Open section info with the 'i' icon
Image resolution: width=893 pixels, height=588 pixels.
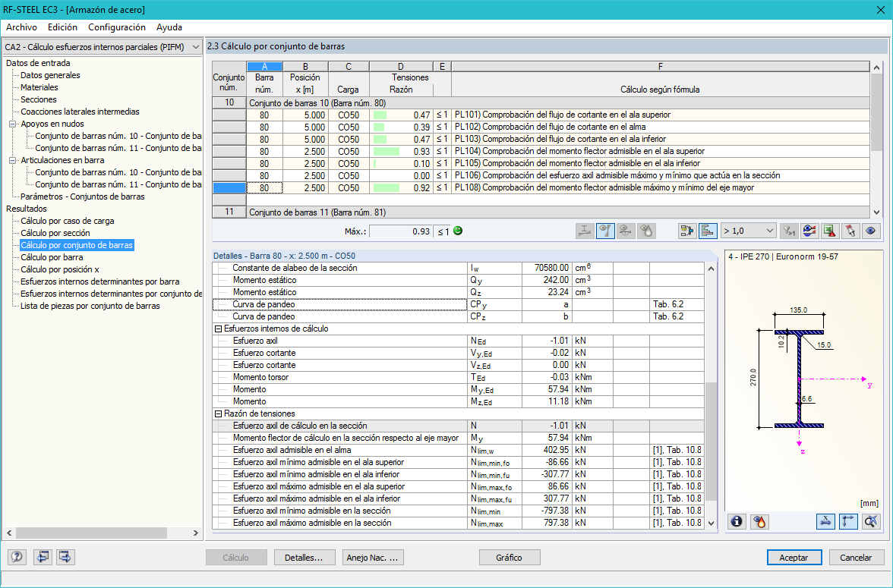[x=737, y=520]
